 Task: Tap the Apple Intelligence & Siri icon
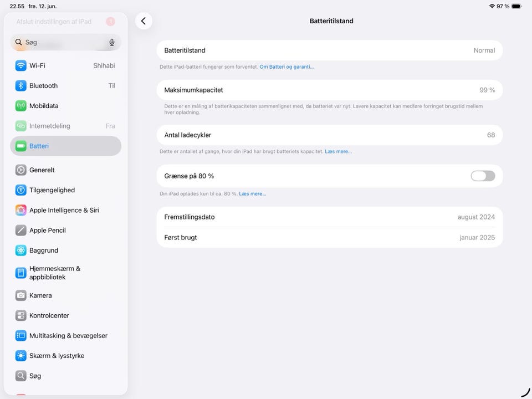(21, 211)
